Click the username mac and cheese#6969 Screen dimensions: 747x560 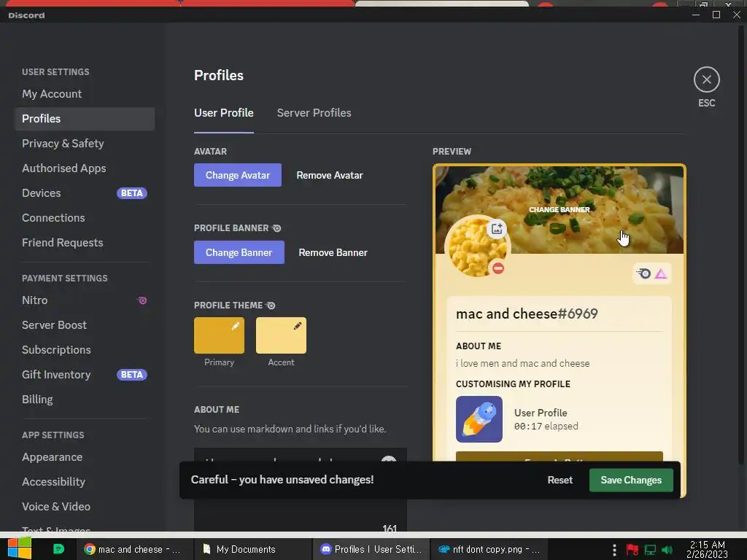[527, 314]
